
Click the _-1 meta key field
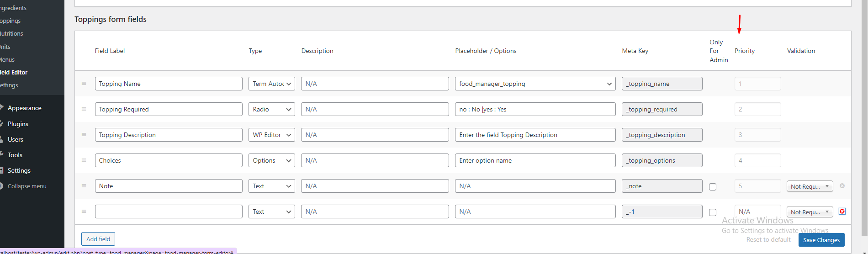tap(662, 212)
